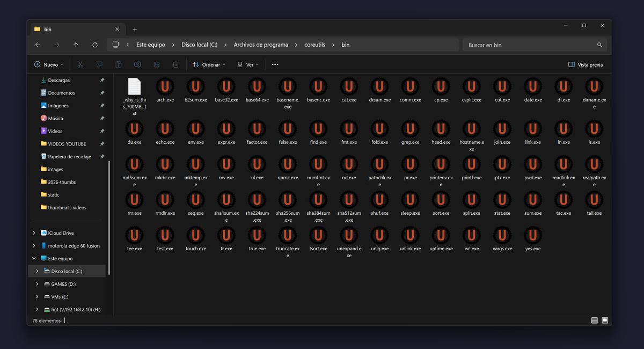Close the bin tab
The image size is (644, 349).
click(x=118, y=30)
